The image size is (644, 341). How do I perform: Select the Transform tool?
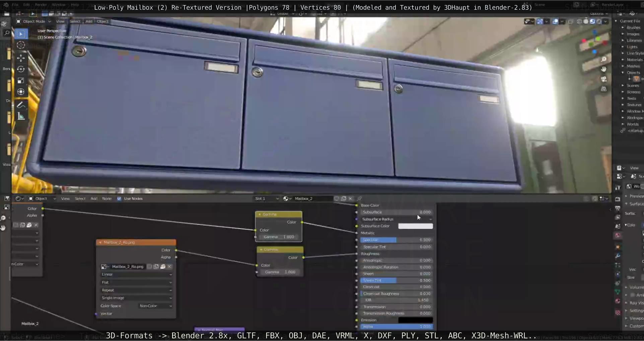(x=21, y=92)
